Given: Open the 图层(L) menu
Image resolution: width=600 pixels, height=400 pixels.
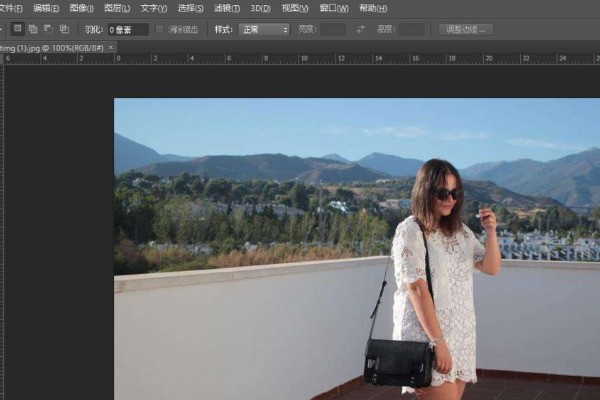Looking at the screenshot, I should pyautogui.click(x=117, y=8).
